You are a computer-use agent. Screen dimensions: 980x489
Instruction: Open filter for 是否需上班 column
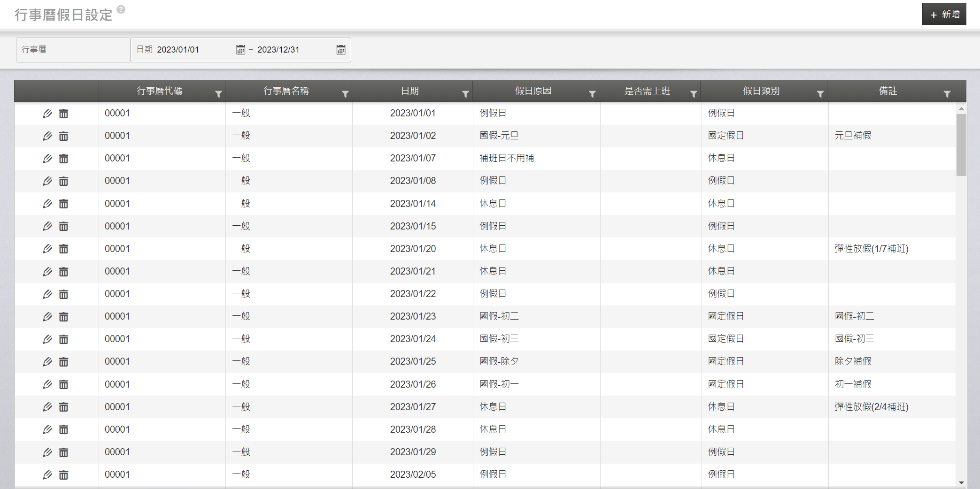click(693, 94)
